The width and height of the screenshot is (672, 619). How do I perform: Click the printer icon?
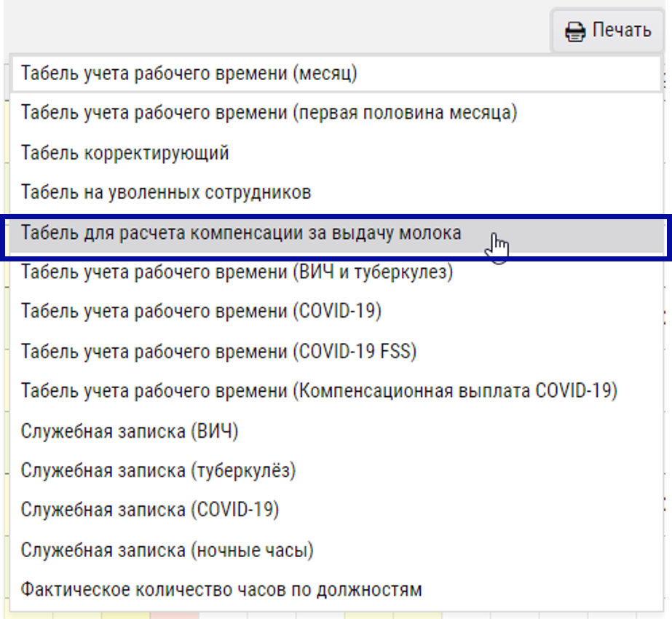pyautogui.click(x=575, y=31)
